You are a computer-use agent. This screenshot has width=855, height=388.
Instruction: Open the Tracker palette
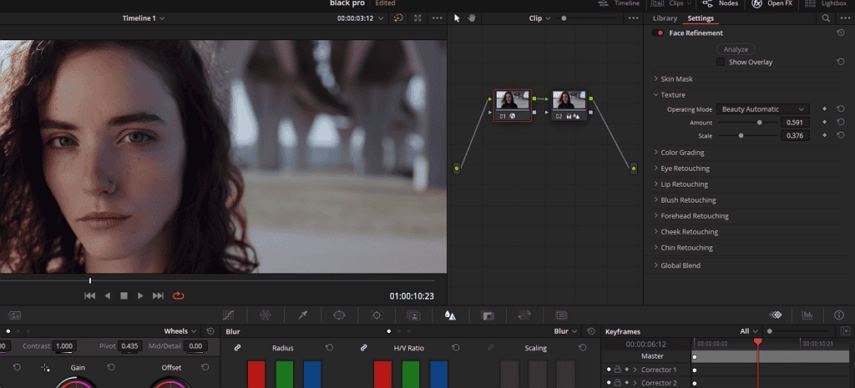coord(376,315)
